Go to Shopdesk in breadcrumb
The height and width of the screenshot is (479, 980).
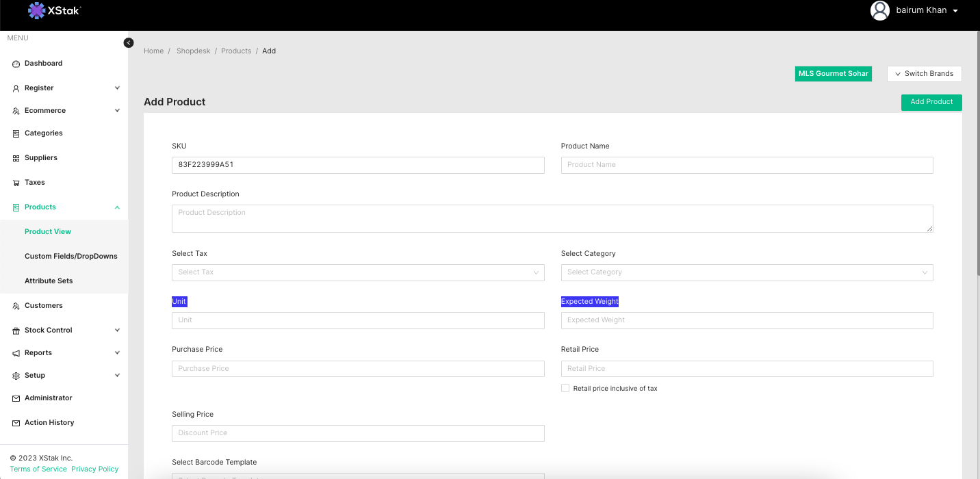[193, 51]
